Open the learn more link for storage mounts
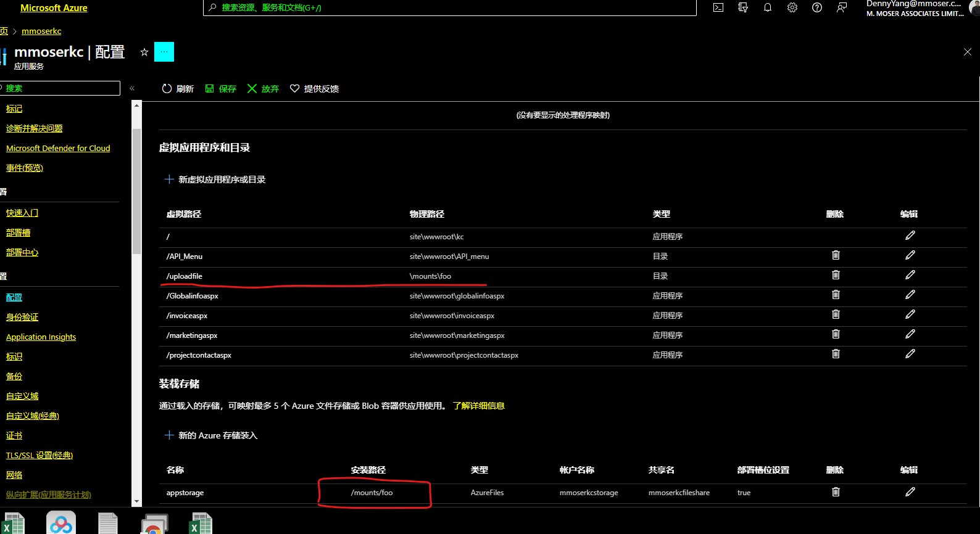Screen dimensions: 980x534 [x=479, y=406]
